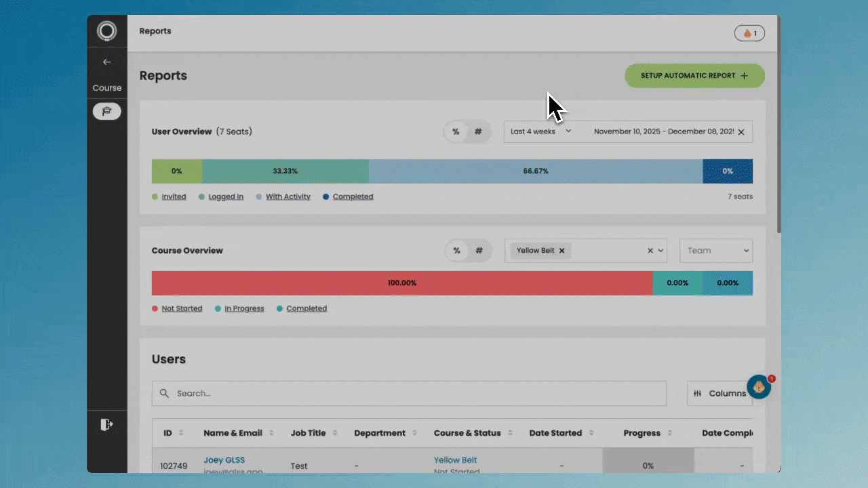This screenshot has height=488, width=868.
Task: Open the chat widget avatar bubble
Action: click(x=759, y=387)
